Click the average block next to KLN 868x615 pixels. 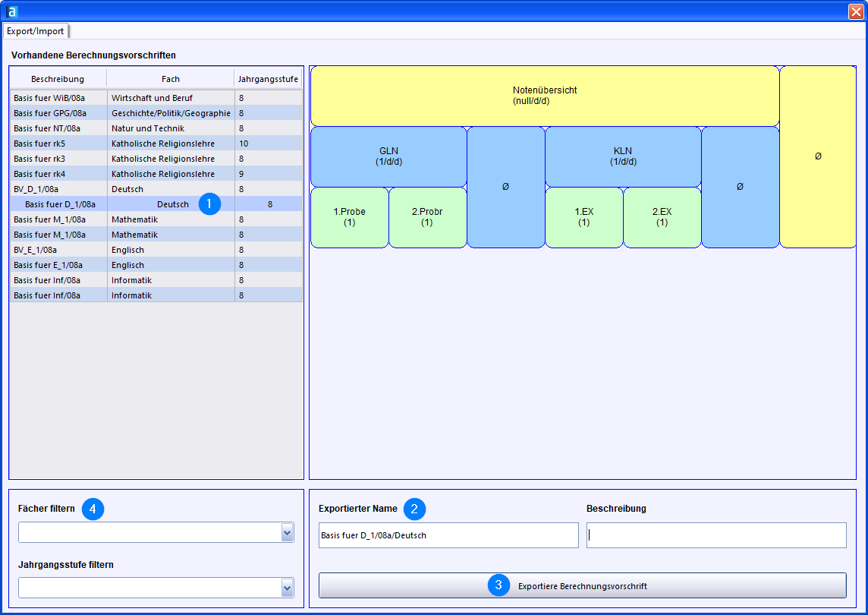(x=740, y=188)
